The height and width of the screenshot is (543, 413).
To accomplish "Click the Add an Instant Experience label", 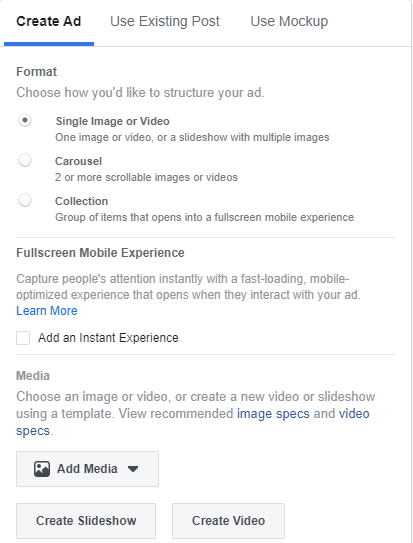I will click(108, 338).
